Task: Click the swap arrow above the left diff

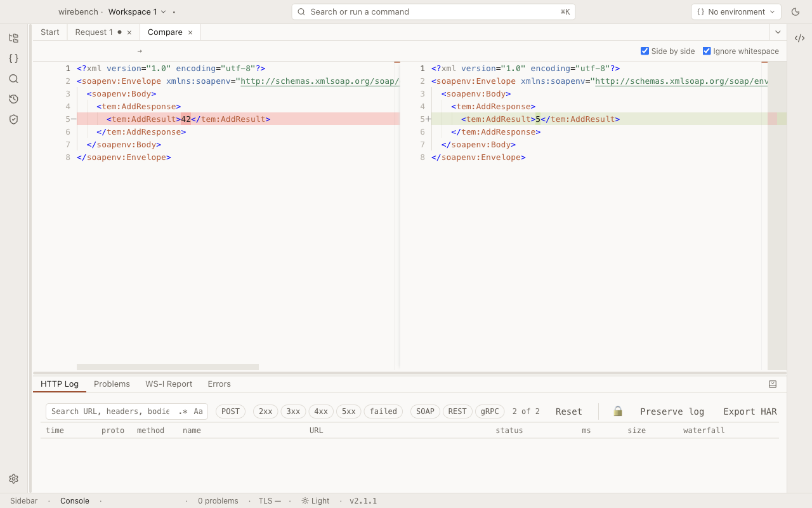Action: tap(140, 51)
